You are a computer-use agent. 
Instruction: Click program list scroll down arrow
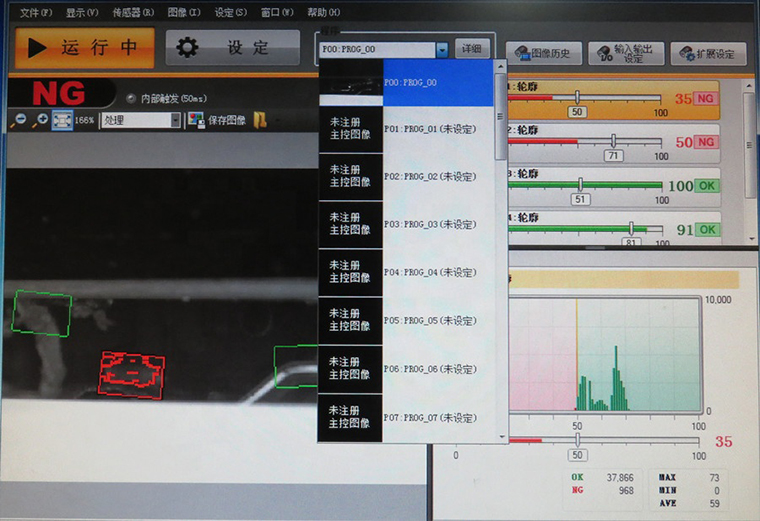(x=501, y=436)
